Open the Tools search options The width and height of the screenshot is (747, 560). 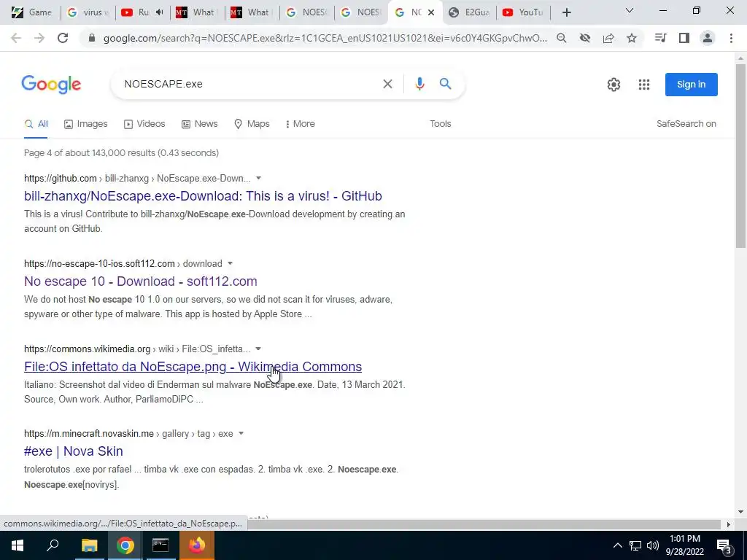tap(440, 124)
